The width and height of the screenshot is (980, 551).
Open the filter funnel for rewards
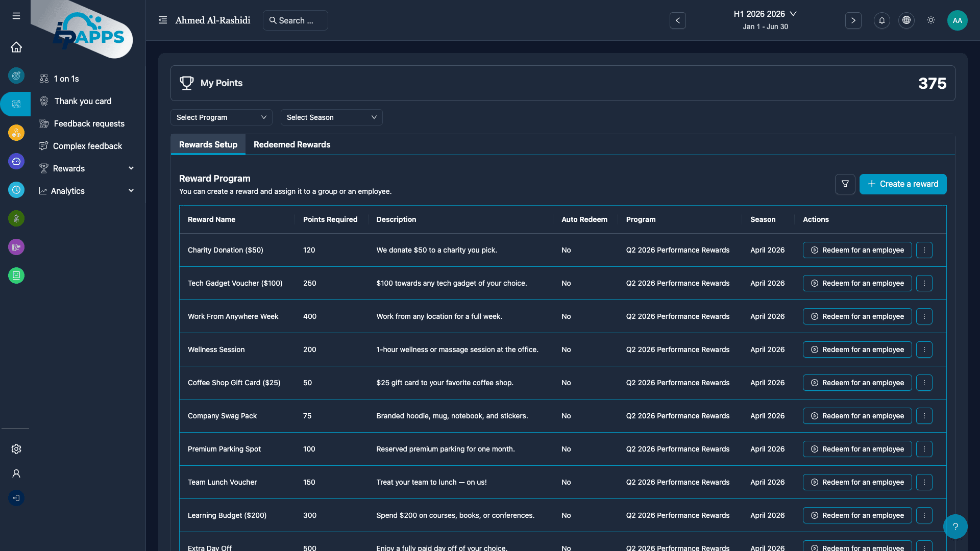pos(845,184)
